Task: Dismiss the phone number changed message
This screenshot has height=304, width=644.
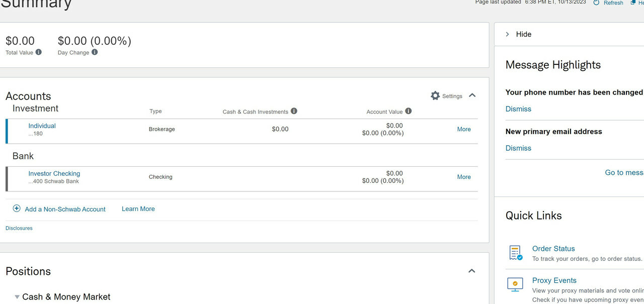Action: pos(518,109)
